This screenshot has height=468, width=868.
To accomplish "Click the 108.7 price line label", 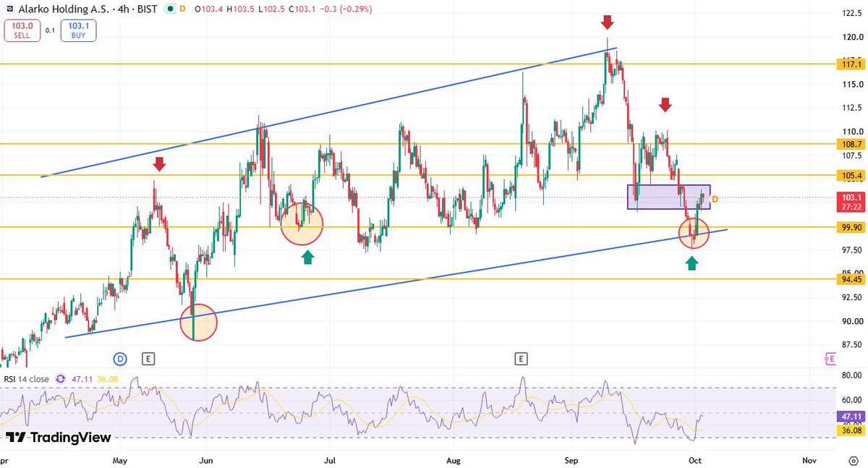I will coord(851,144).
